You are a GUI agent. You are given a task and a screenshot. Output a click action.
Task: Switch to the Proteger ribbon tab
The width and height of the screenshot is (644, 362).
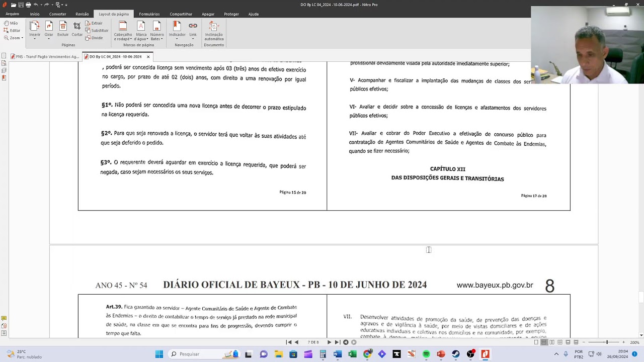[231, 14]
